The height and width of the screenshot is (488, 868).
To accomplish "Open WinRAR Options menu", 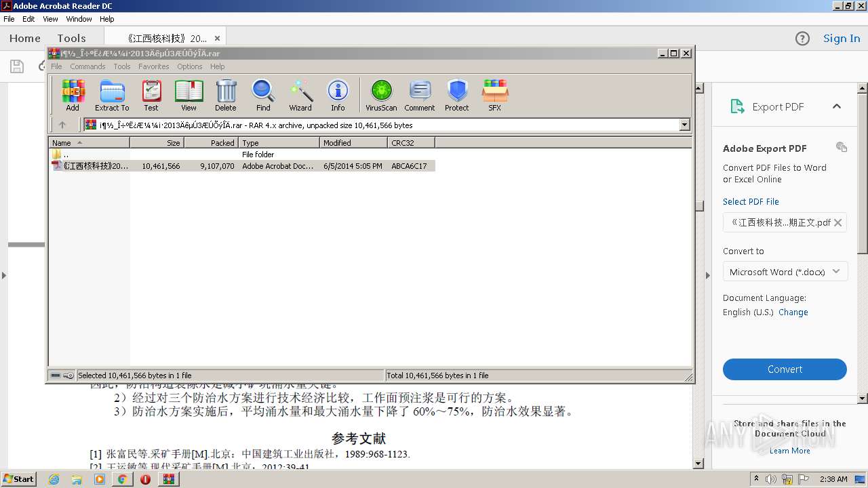I will [x=190, y=66].
